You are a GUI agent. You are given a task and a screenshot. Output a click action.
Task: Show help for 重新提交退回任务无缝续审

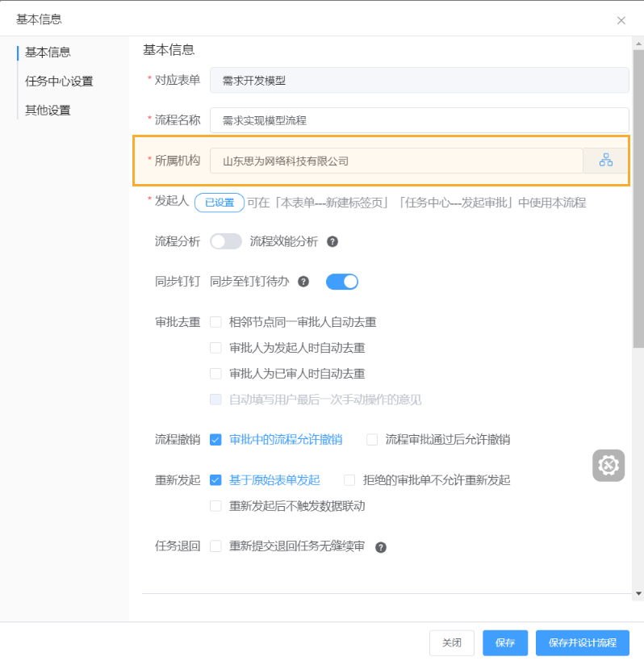point(381,547)
